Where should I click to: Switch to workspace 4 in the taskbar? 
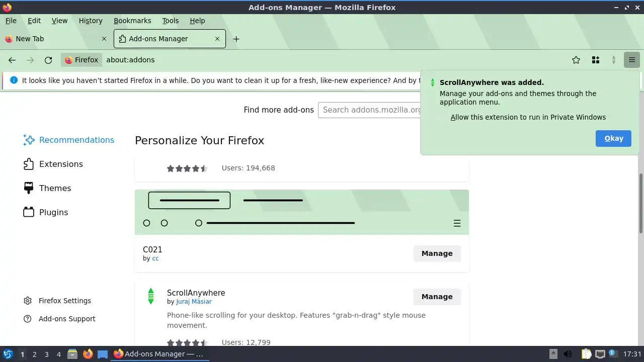58,354
